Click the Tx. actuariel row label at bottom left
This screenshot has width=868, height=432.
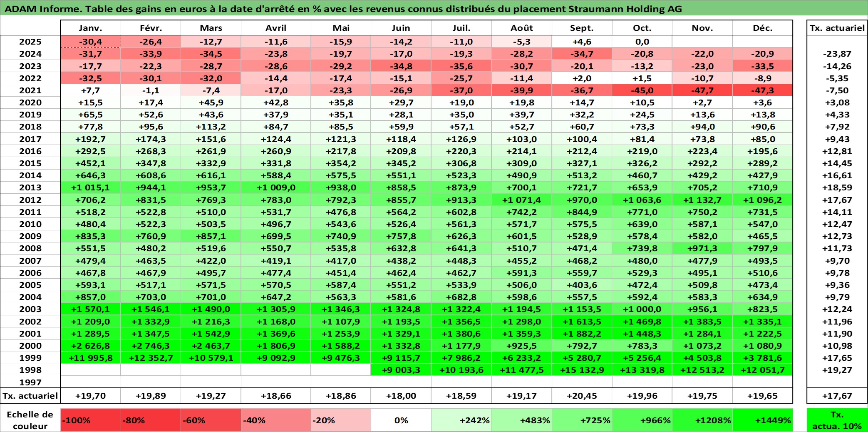(30, 396)
